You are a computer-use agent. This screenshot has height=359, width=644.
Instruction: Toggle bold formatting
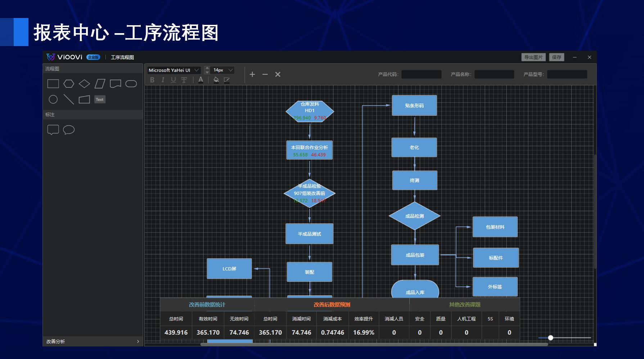pyautogui.click(x=152, y=80)
